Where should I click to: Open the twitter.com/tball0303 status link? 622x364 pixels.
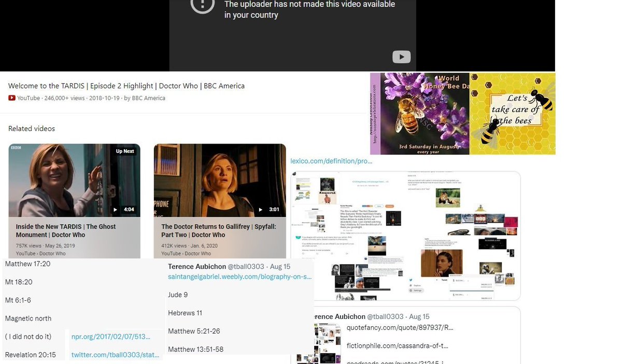point(115,355)
